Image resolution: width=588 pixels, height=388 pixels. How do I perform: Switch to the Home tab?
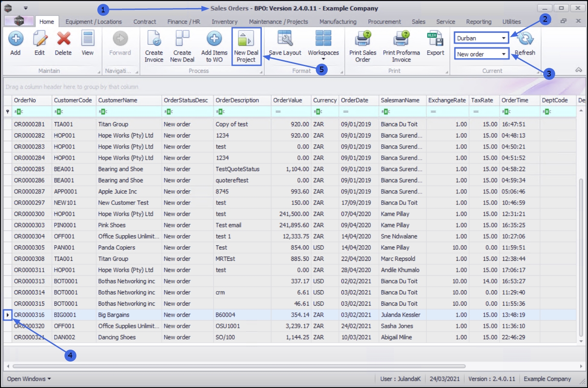[x=47, y=21]
